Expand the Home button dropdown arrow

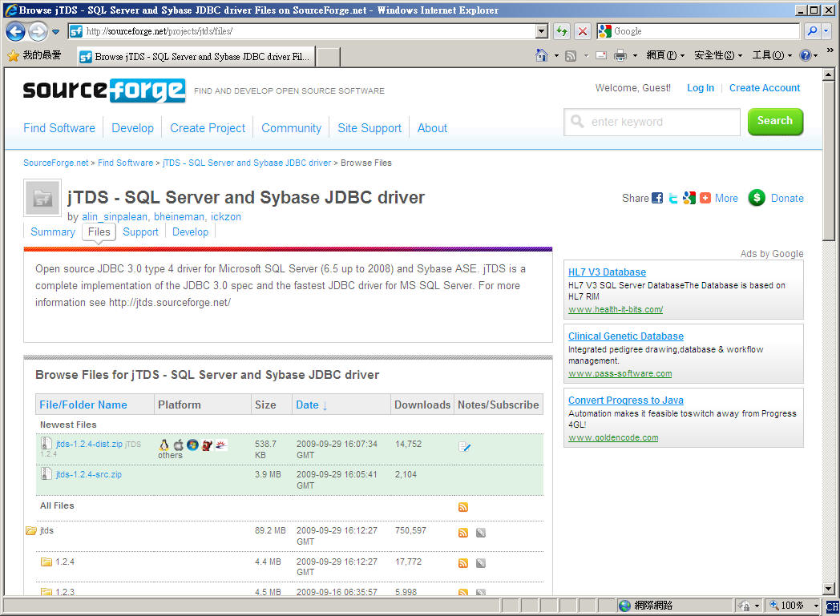556,55
